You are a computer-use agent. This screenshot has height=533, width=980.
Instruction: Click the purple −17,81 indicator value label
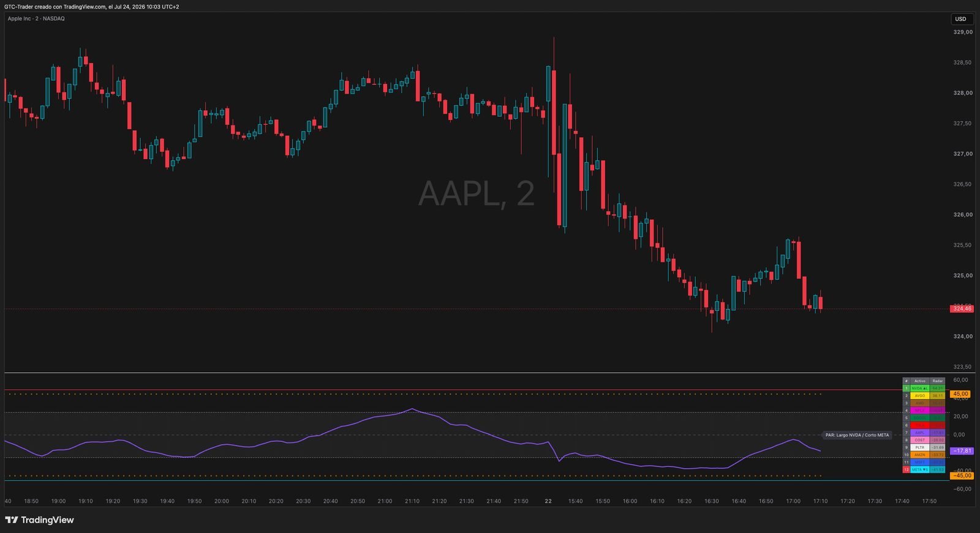point(961,451)
